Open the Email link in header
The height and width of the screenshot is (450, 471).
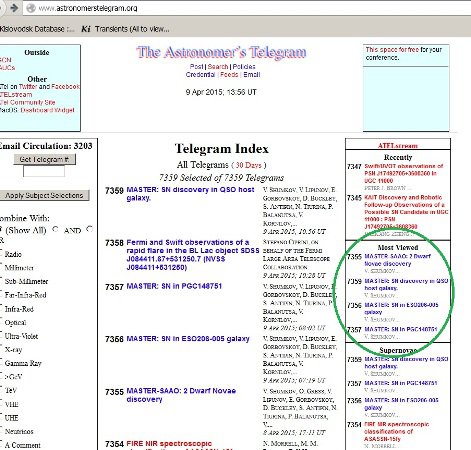(x=251, y=75)
